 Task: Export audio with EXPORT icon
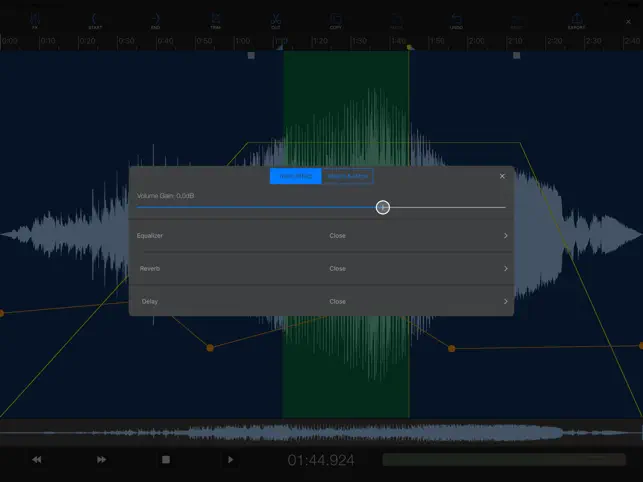[577, 21]
